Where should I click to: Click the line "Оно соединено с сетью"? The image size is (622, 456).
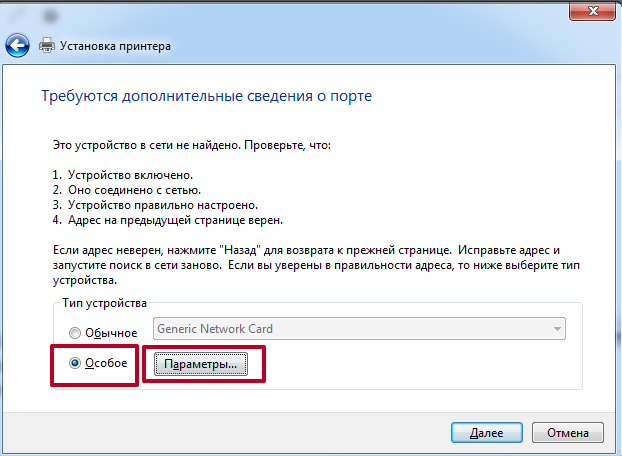(x=133, y=189)
